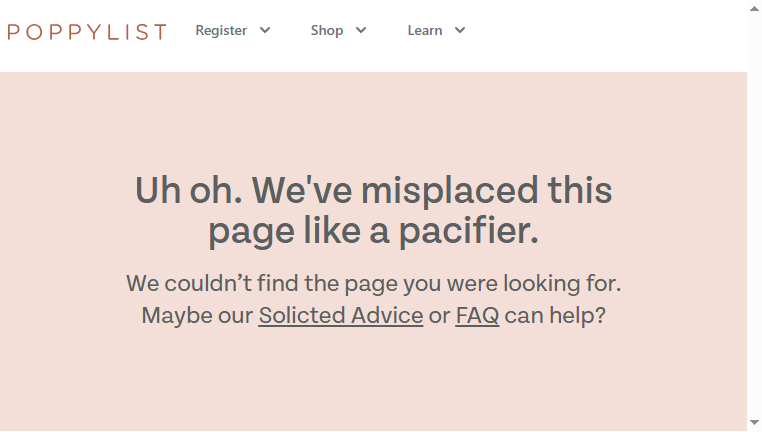
Task: Click the scrollbar up arrow
Action: (754, 8)
